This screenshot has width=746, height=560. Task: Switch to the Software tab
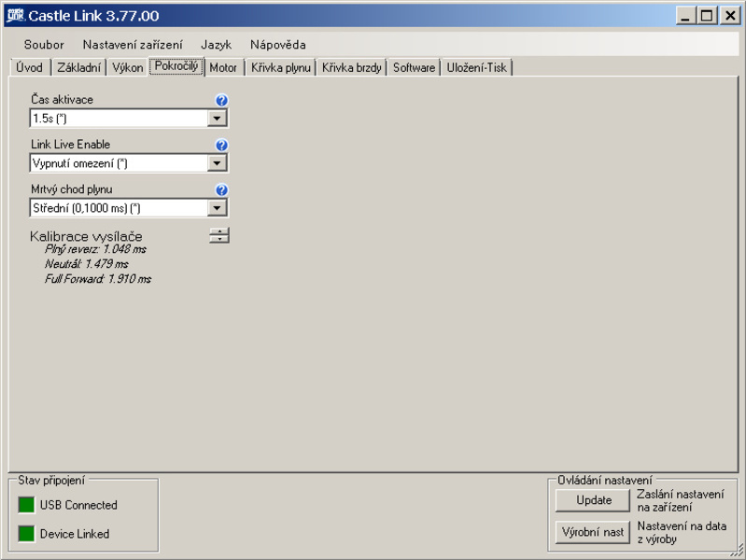pyautogui.click(x=414, y=67)
